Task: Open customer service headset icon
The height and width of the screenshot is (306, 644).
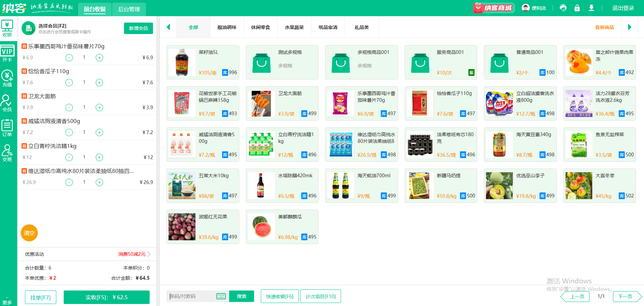Action: point(563,7)
